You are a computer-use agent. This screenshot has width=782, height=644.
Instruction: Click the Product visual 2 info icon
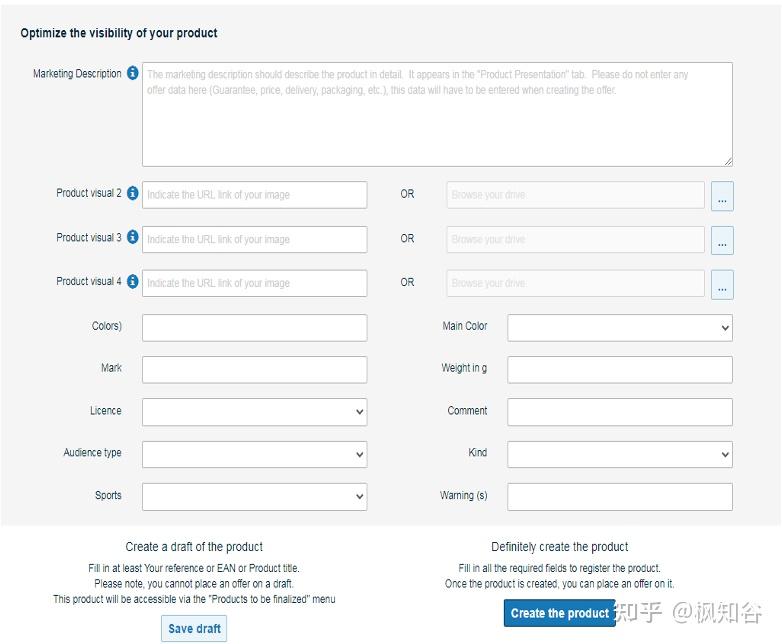pos(133,193)
